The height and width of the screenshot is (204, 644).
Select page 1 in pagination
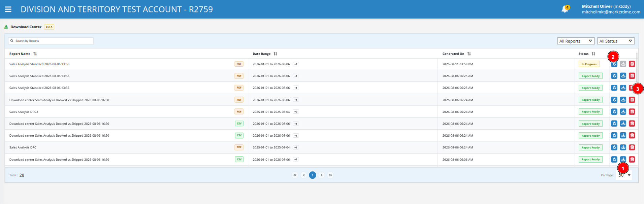point(313,175)
